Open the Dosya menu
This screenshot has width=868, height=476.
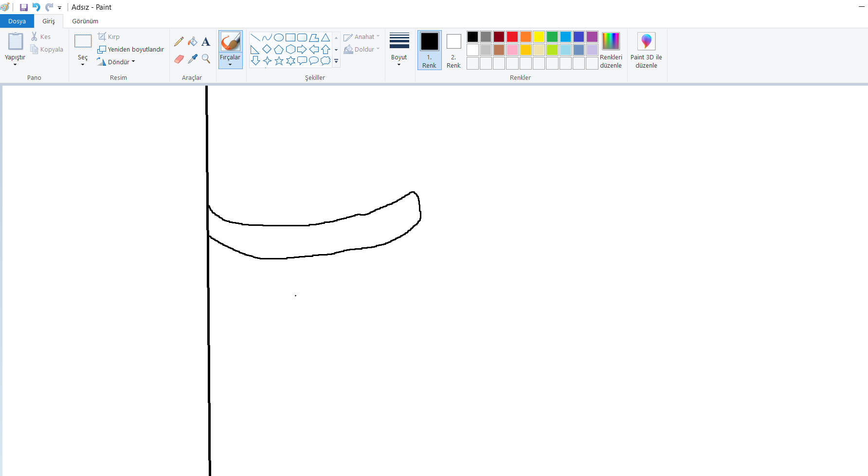pyautogui.click(x=17, y=21)
